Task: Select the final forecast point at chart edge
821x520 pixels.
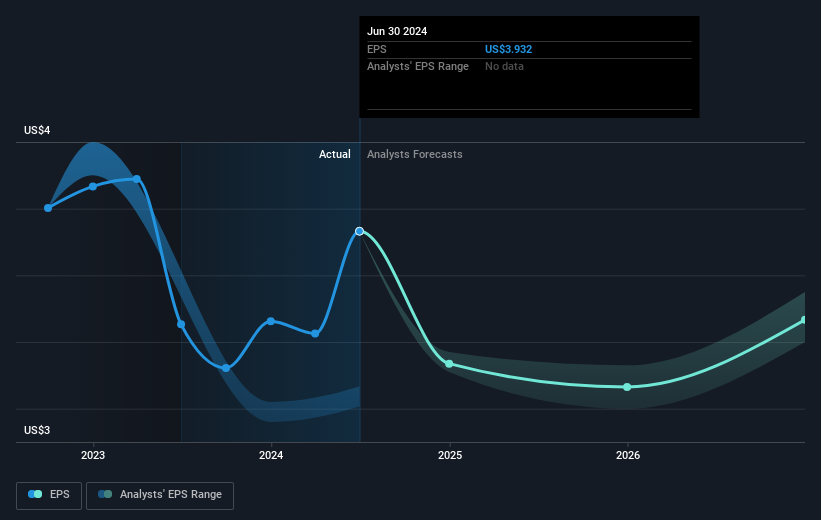Action: pos(805,320)
